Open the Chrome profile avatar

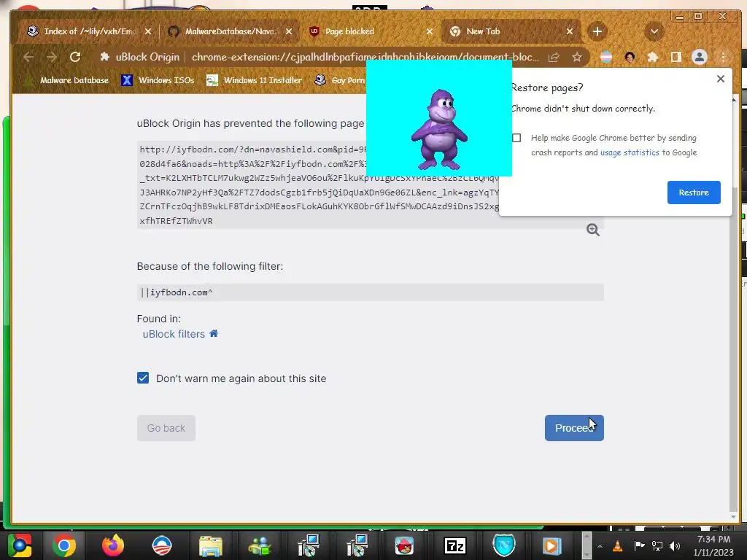(700, 58)
